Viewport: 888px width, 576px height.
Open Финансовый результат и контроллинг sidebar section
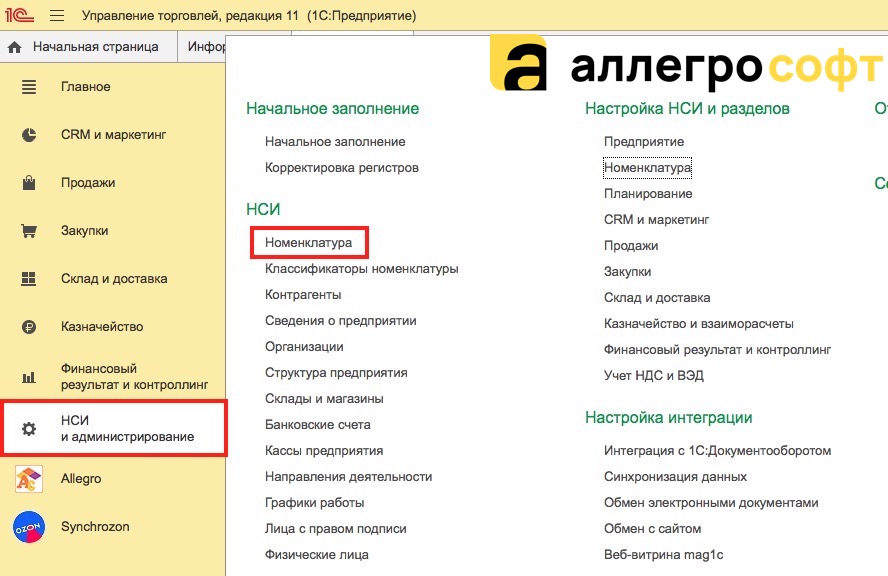pos(134,377)
